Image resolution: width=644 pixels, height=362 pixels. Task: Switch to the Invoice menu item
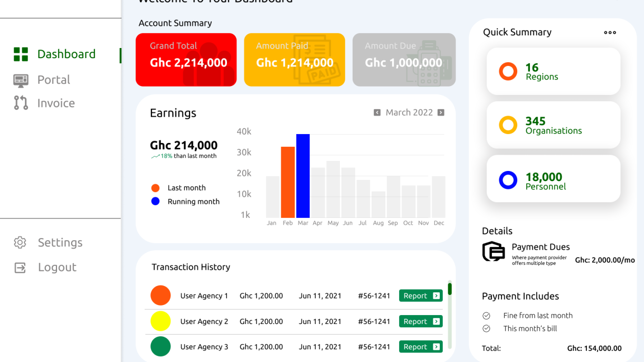[x=55, y=103]
